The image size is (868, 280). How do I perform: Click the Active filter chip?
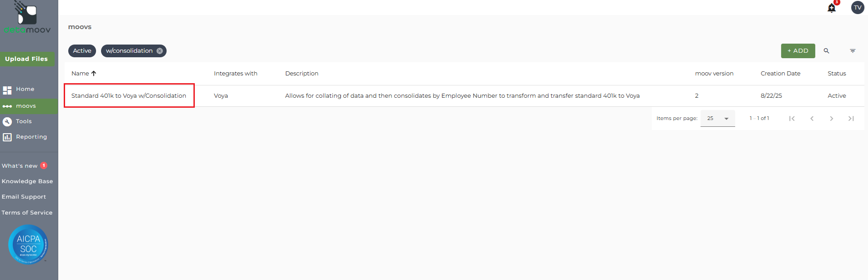pyautogui.click(x=82, y=51)
